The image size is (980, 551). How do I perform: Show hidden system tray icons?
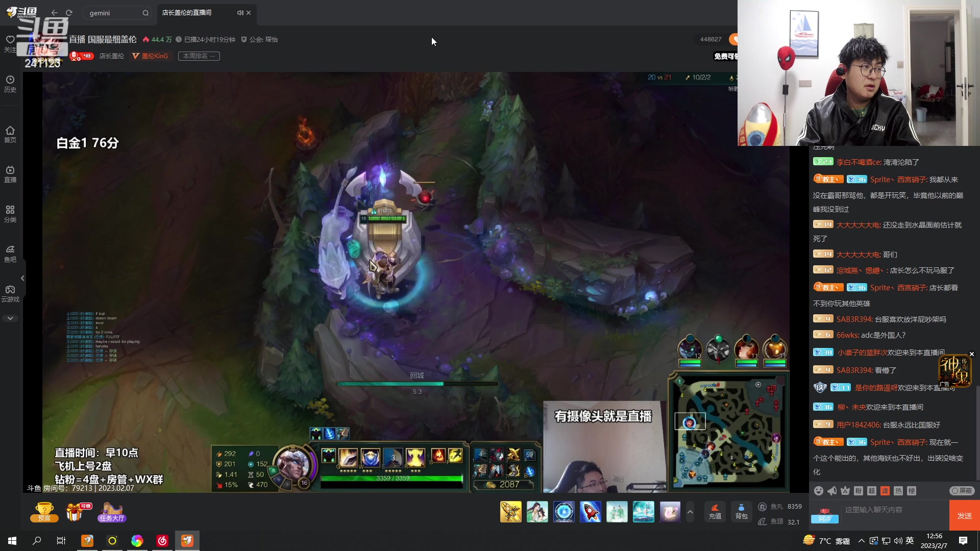coord(862,541)
